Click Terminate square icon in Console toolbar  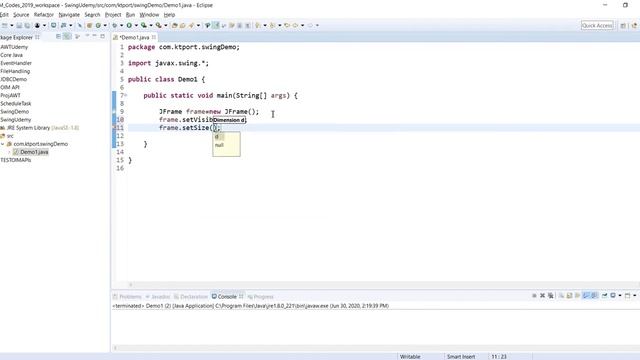pyautogui.click(x=534, y=296)
